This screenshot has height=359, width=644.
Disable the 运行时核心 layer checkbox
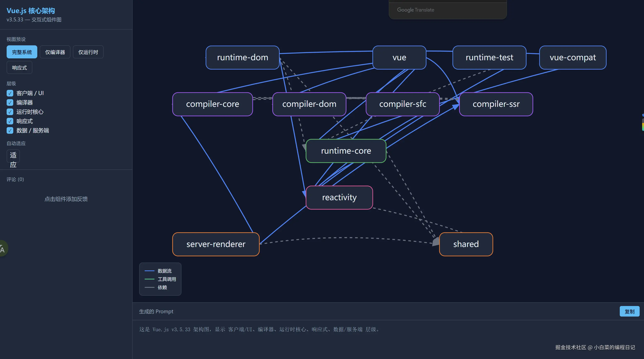point(10,112)
